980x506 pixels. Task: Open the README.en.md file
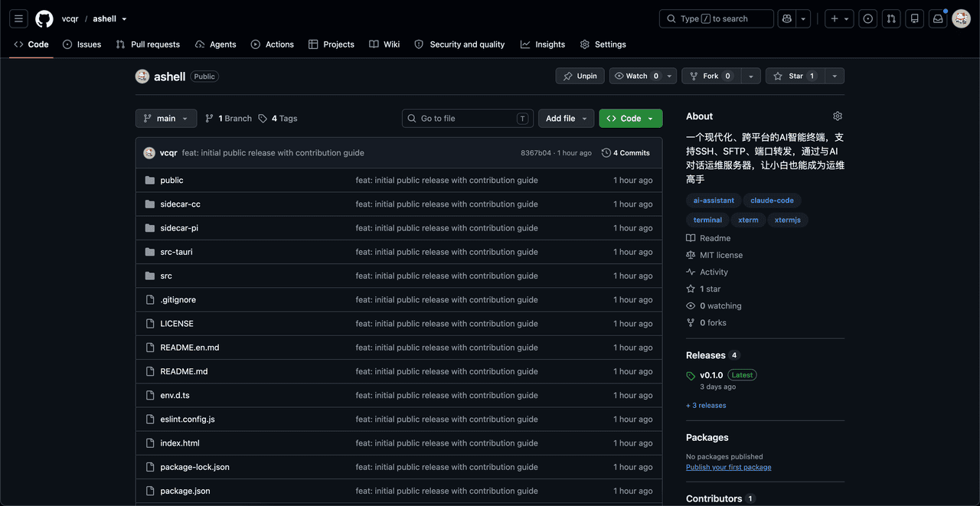tap(190, 348)
